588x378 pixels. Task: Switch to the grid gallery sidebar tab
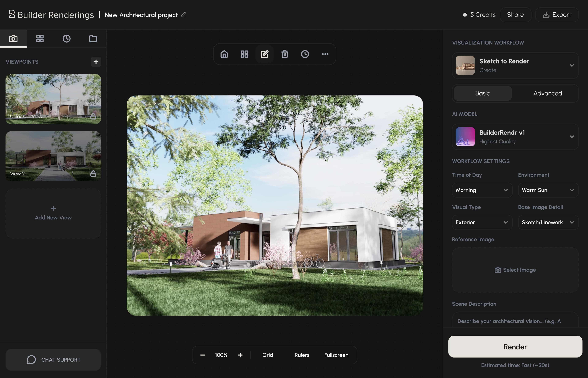(x=40, y=39)
